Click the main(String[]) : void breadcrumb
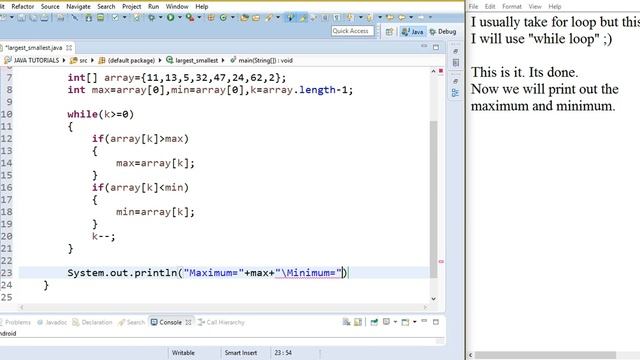Viewport: 640px width, 360px height. (262, 60)
